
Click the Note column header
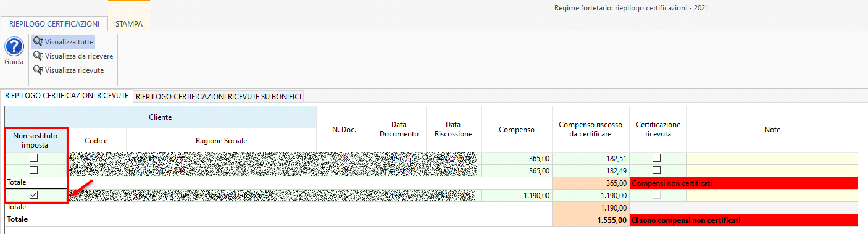[772, 129]
